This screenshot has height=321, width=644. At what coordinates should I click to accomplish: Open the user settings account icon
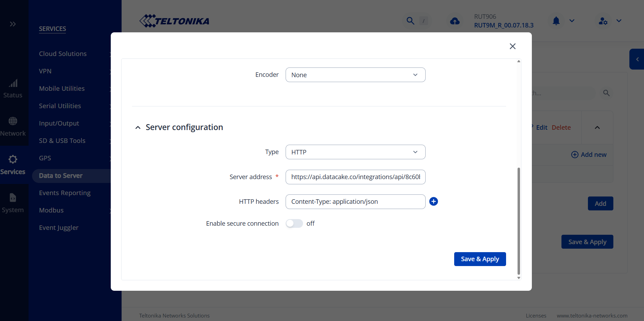coord(603,21)
